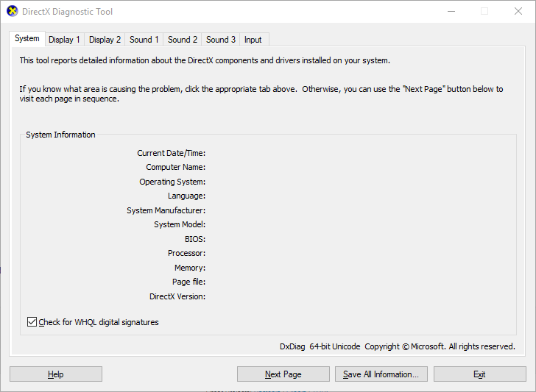Viewport: 536px width, 392px height.
Task: Click the System Manufacturer label
Action: tap(166, 210)
